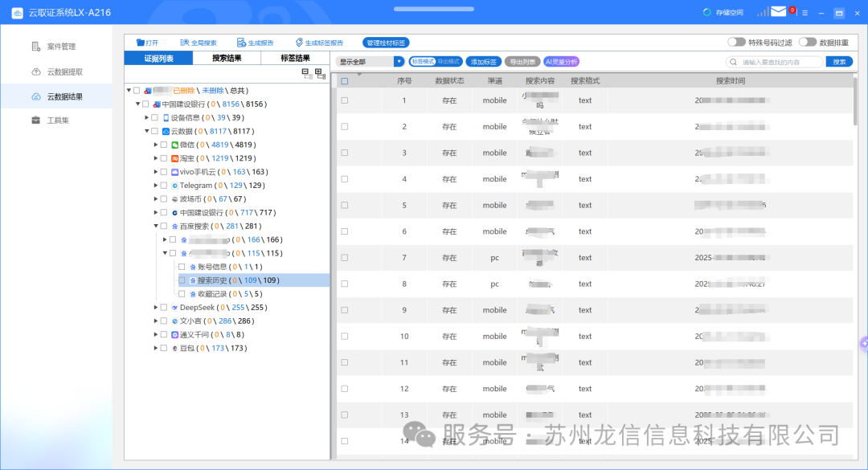Click the blue 搜索 button
The height and width of the screenshot is (470, 868).
839,62
